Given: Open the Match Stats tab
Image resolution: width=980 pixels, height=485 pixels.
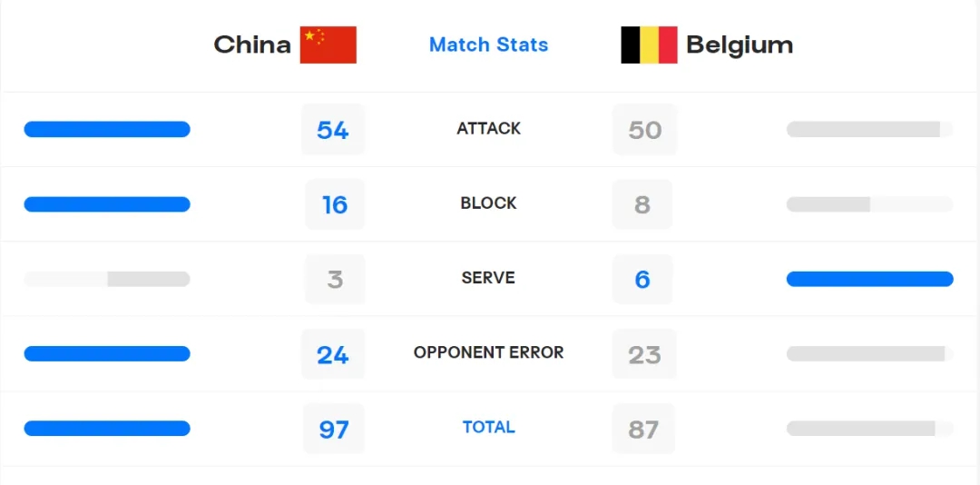Looking at the screenshot, I should point(488,45).
